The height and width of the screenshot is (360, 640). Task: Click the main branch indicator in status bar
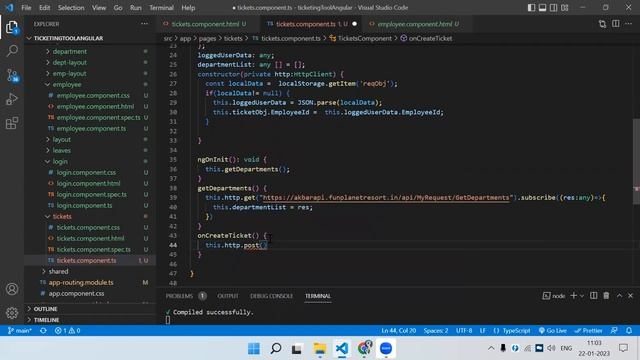(20, 331)
